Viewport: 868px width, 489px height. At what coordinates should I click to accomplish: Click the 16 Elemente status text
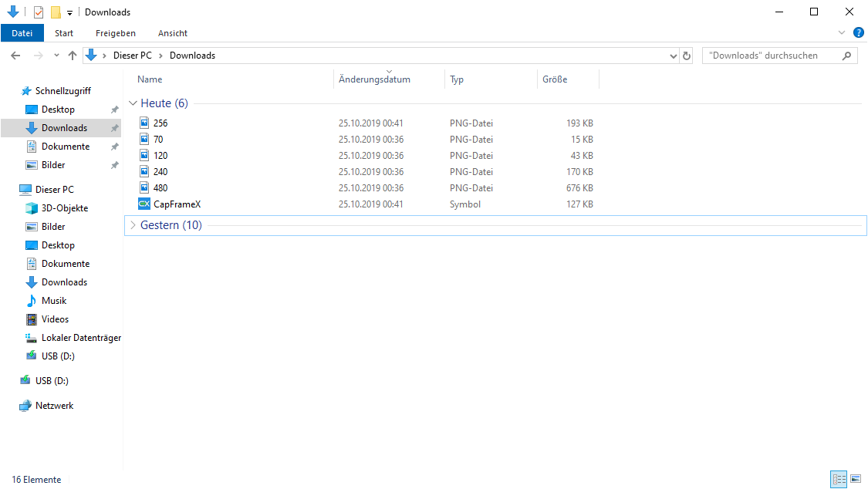36,480
